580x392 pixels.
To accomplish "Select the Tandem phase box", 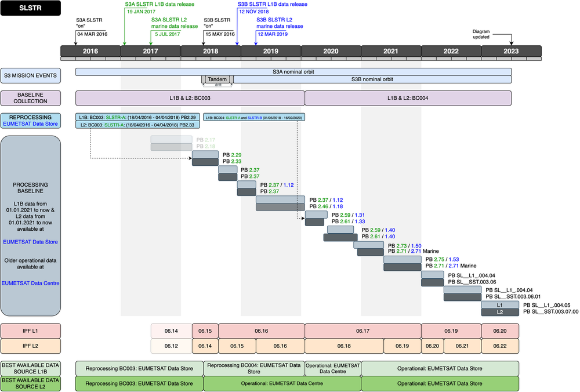I will pos(217,79).
